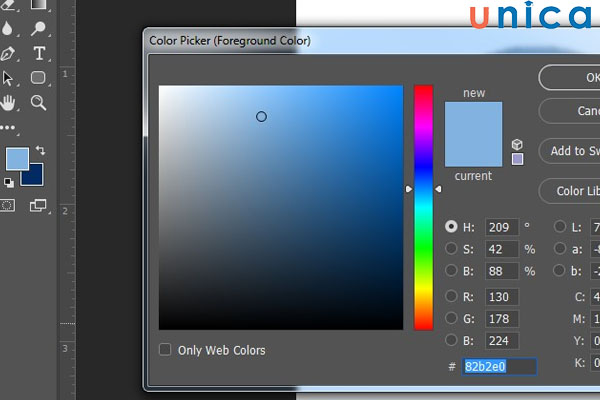This screenshot has width=600, height=400.
Task: Select the Gradient tool
Action: pos(38,4)
